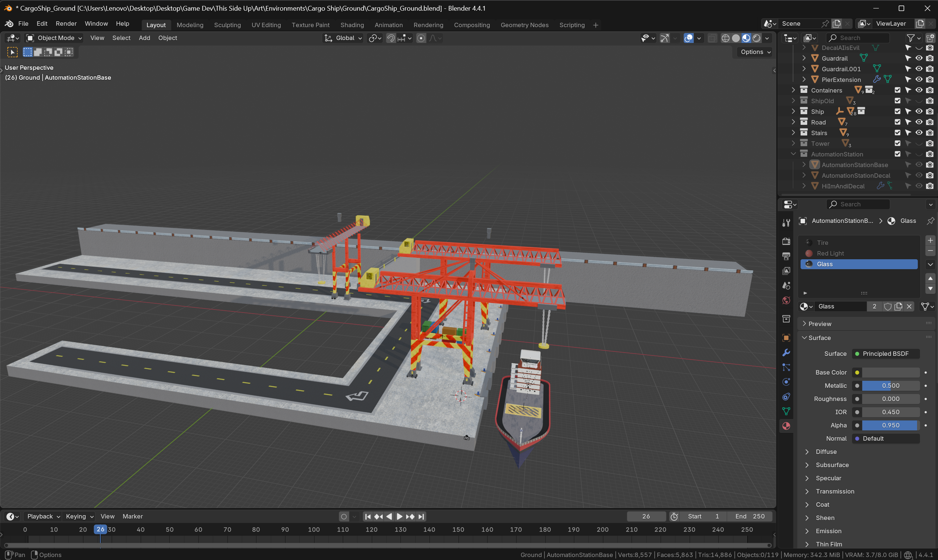Expand the Ship collection tree
Image resolution: width=938 pixels, height=560 pixels.
pos(793,111)
